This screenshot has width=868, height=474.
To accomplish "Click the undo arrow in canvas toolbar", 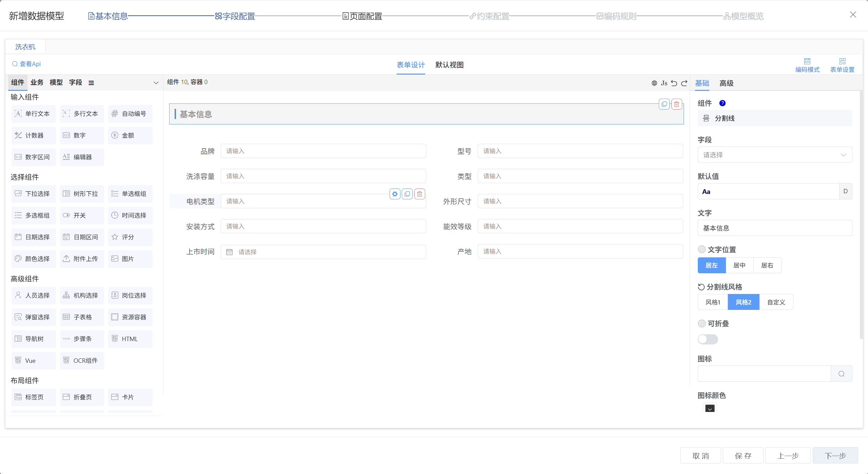I will (x=674, y=83).
